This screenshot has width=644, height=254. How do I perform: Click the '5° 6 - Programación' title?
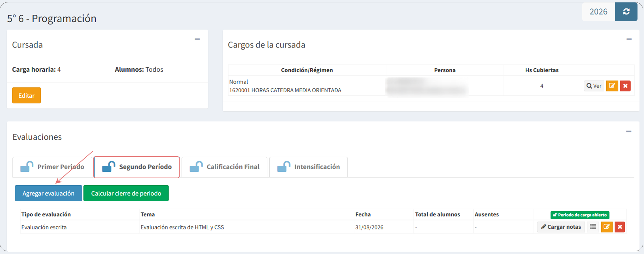coord(52,18)
